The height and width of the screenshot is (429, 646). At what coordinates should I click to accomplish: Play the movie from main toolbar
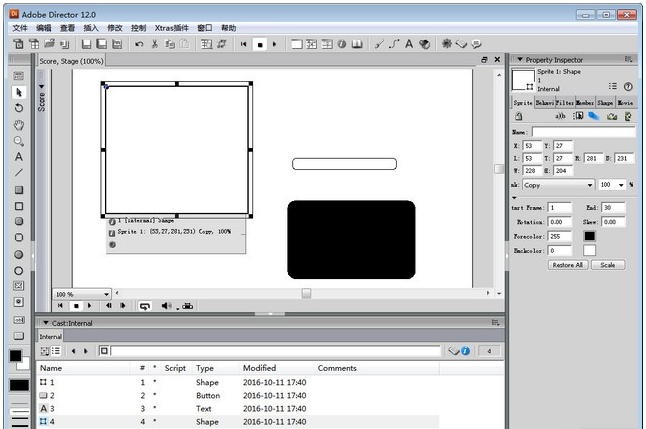tap(275, 44)
